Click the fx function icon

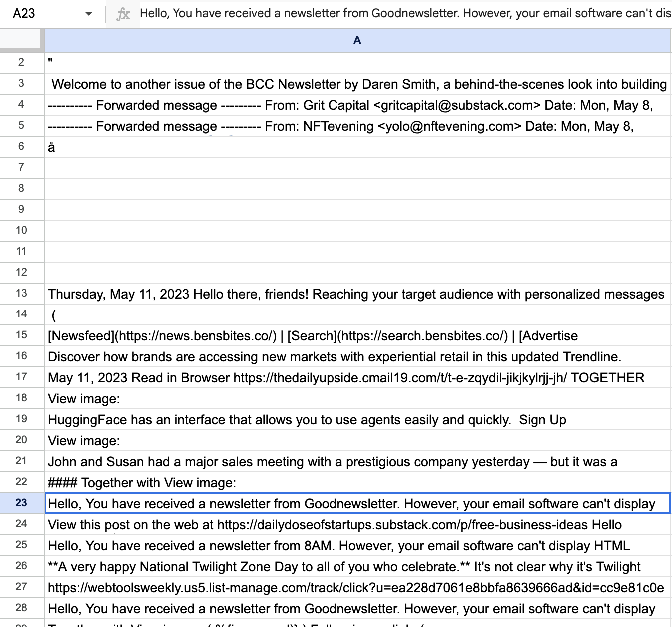(123, 14)
